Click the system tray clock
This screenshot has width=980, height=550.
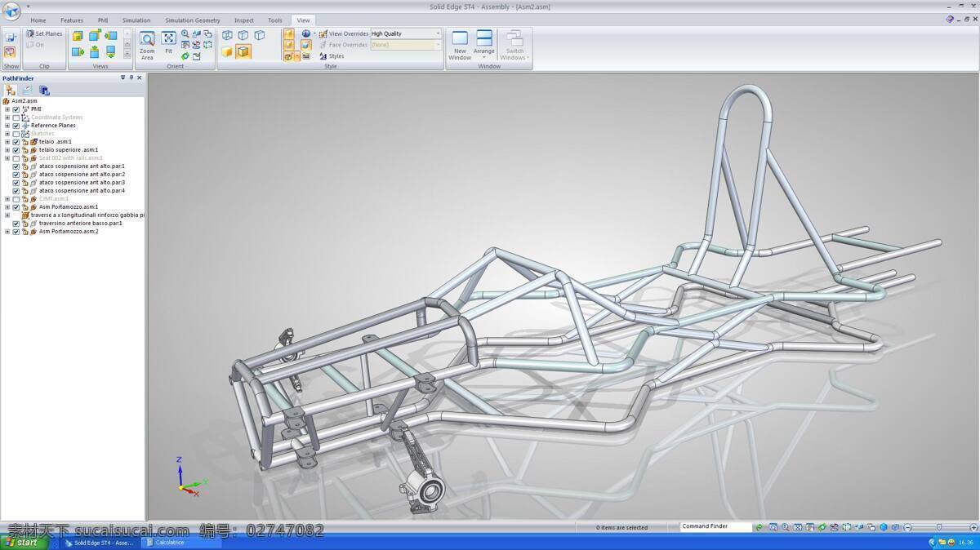[965, 543]
